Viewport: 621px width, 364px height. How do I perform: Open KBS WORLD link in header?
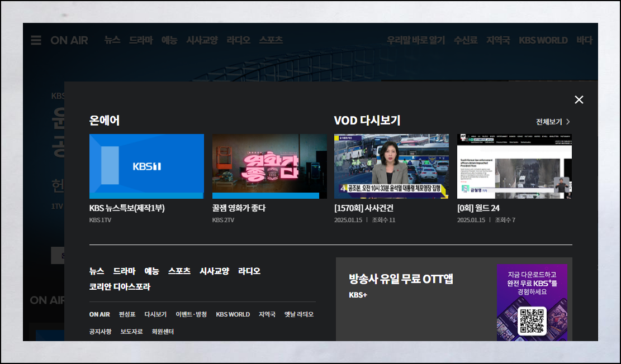tap(543, 40)
